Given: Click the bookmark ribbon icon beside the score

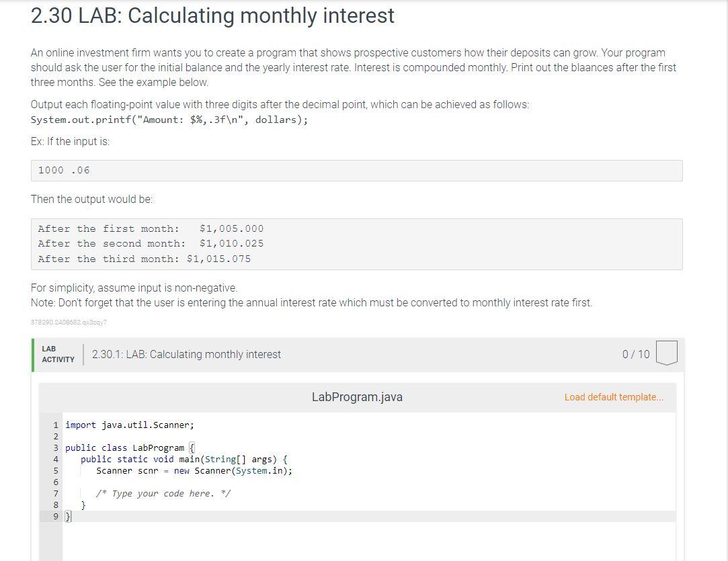Looking at the screenshot, I should click(x=665, y=353).
